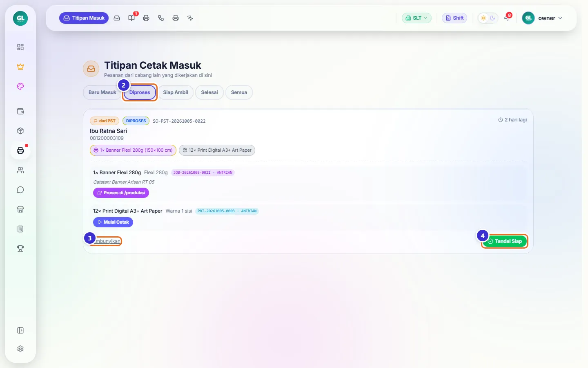Screen dimensions: 588x368
Task: Click the storefront icon in sidebar
Action: click(20, 209)
